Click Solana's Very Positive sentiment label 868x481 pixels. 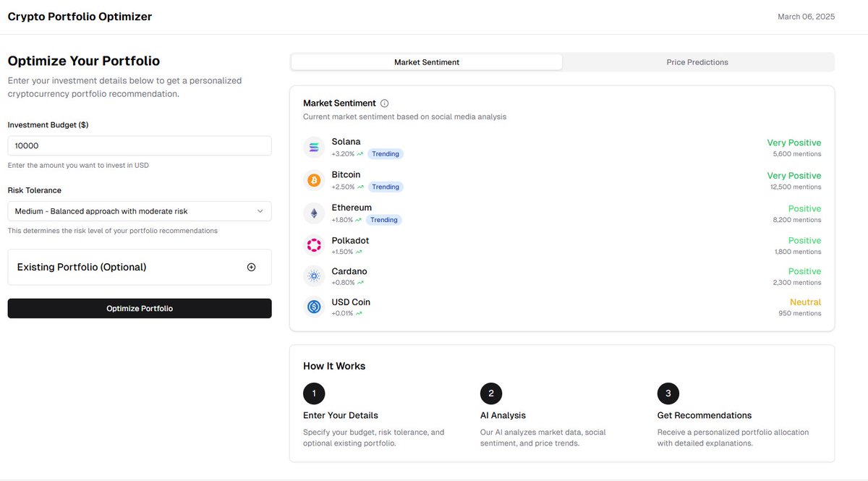coord(794,143)
